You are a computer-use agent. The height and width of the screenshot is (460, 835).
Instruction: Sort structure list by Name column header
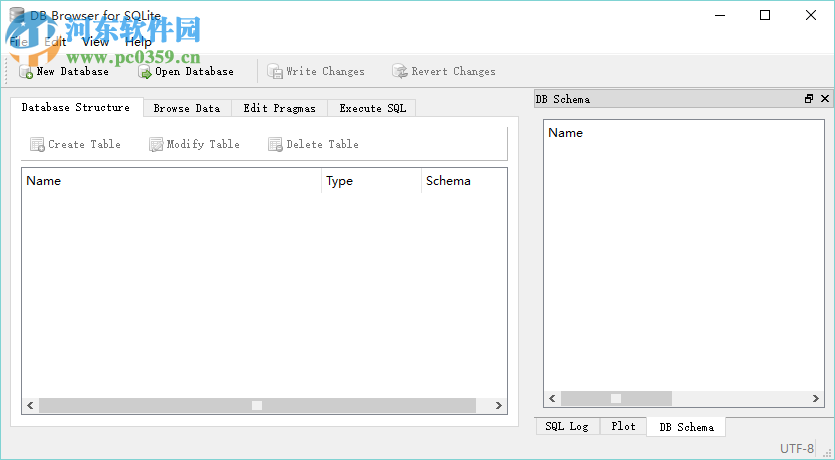171,181
